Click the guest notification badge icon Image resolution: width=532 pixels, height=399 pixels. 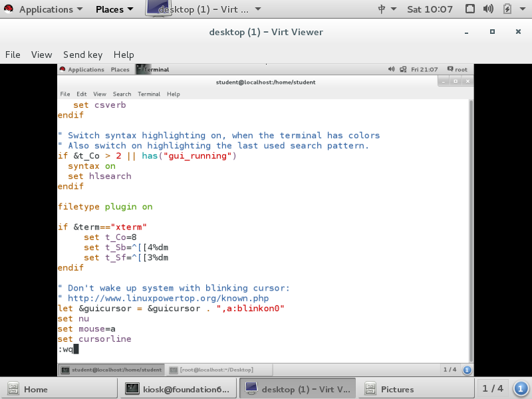point(467,370)
